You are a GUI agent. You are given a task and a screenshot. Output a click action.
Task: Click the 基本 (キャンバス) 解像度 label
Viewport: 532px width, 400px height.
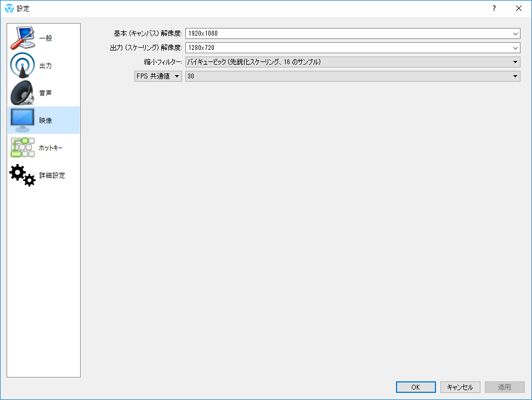click(148, 33)
